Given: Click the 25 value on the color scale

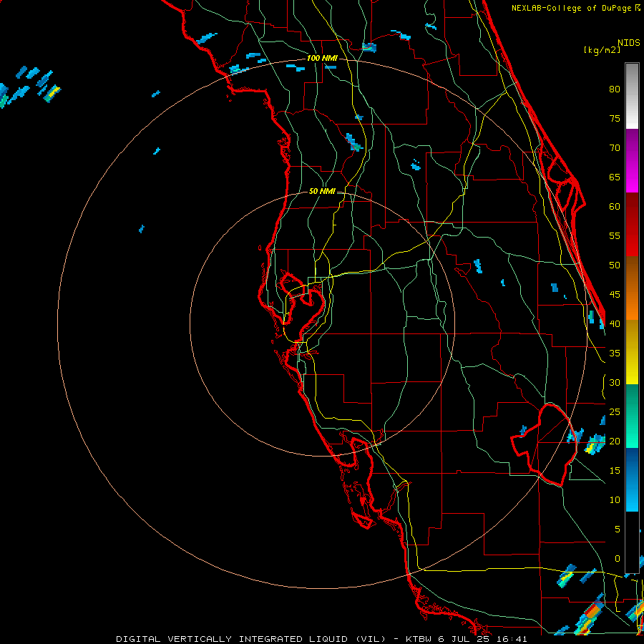Looking at the screenshot, I should point(615,412).
